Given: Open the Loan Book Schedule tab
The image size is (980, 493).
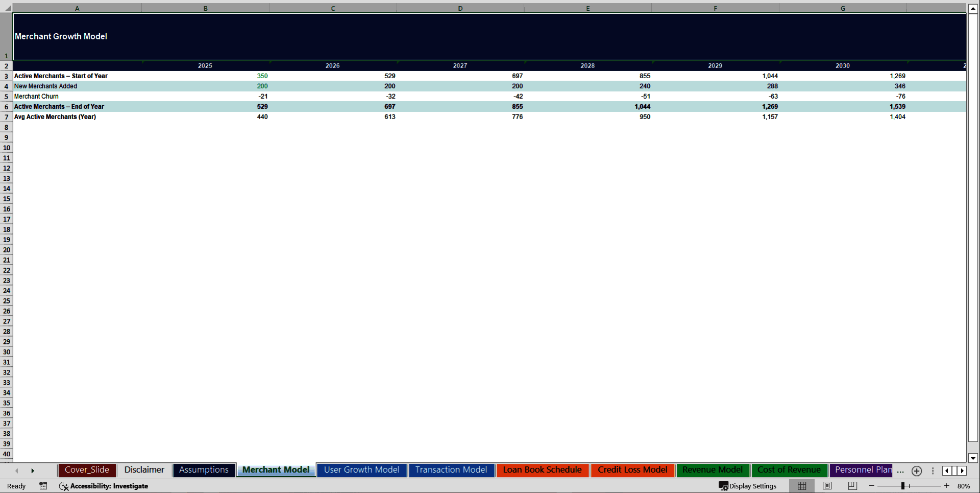Looking at the screenshot, I should [542, 470].
